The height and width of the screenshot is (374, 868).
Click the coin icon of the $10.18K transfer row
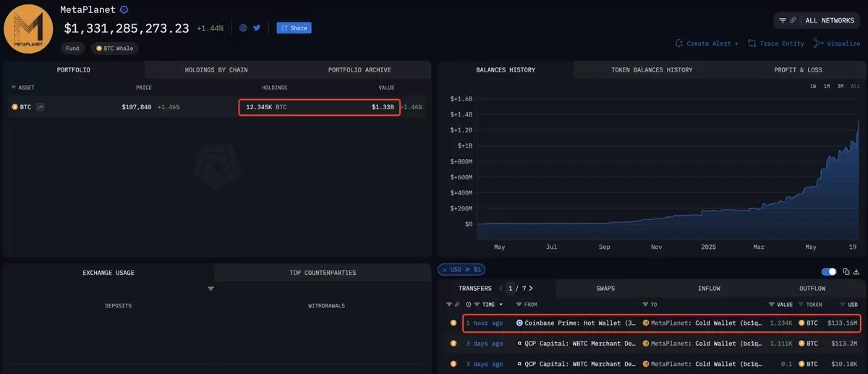(453, 363)
